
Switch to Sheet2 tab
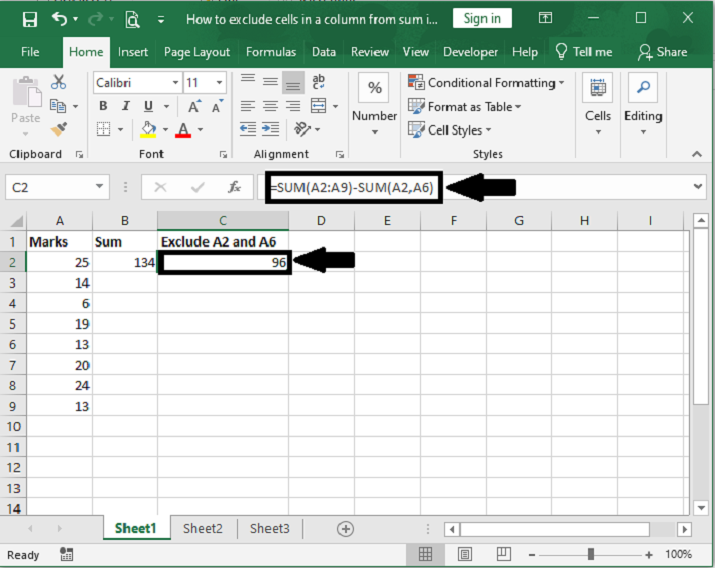pos(203,528)
